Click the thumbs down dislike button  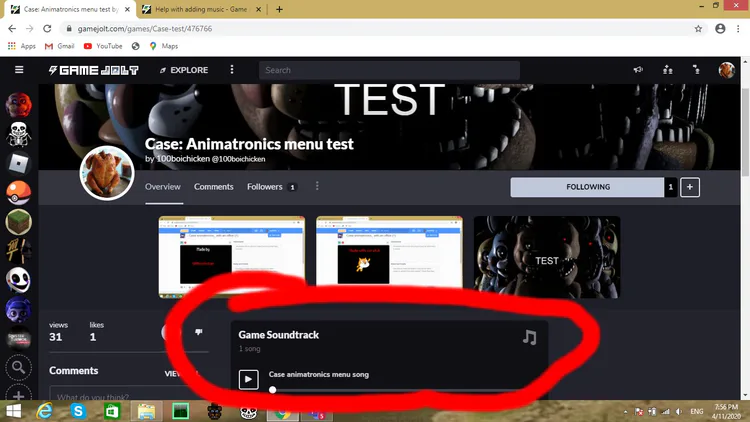(x=199, y=332)
